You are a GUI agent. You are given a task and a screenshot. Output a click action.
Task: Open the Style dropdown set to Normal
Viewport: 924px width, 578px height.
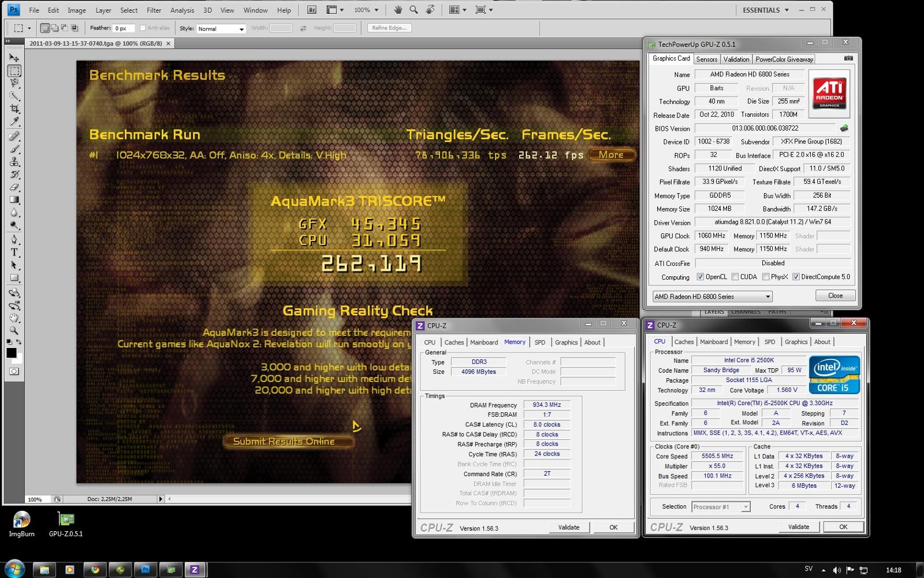(221, 28)
